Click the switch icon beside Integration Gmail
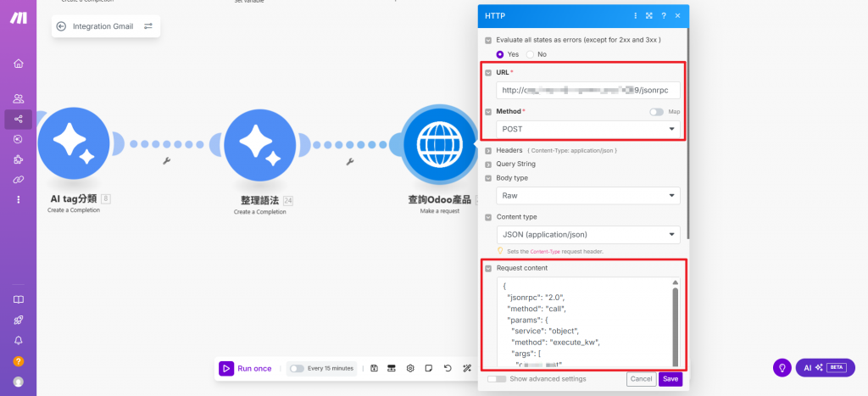The height and width of the screenshot is (396, 868). pyautogui.click(x=147, y=26)
